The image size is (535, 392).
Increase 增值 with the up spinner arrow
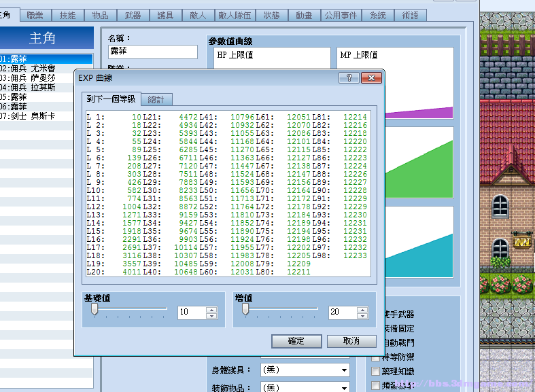[x=362, y=310]
